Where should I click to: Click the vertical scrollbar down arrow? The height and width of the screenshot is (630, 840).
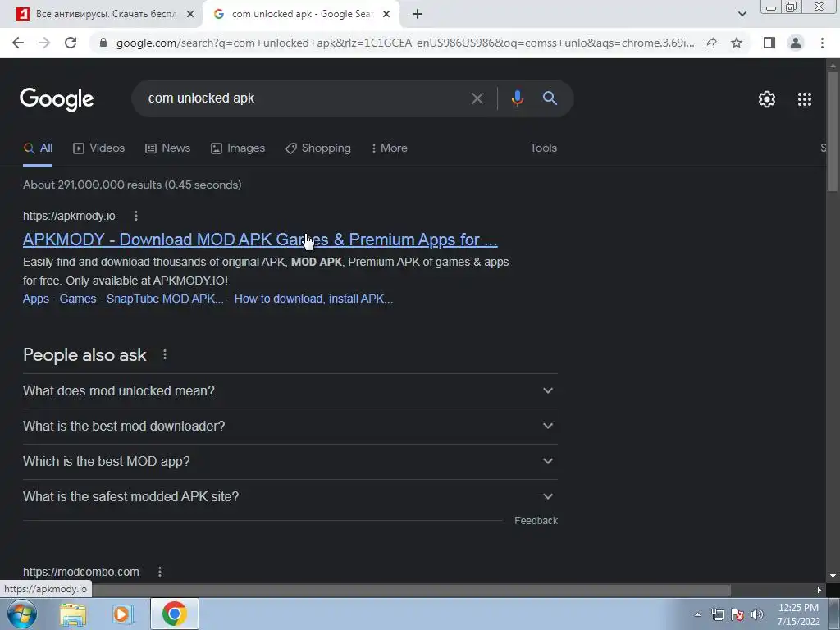833,577
